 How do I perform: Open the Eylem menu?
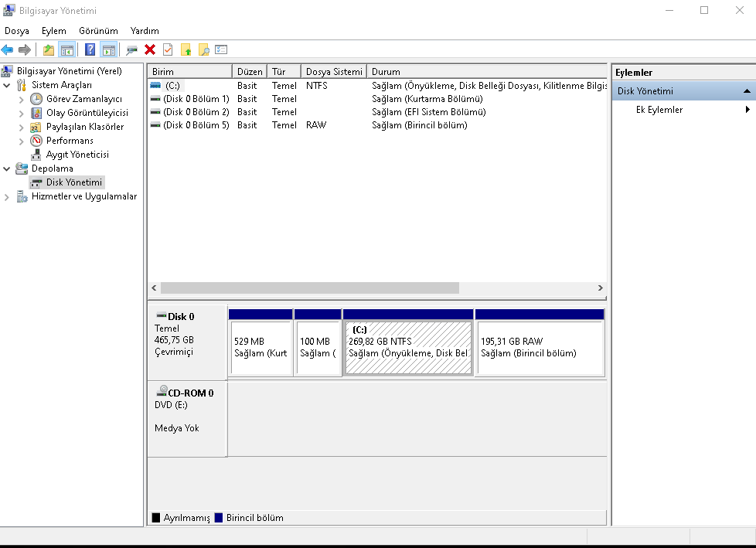pos(54,31)
